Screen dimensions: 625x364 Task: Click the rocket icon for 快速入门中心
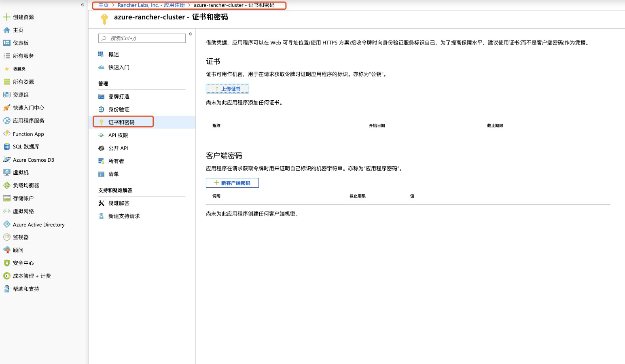6,108
